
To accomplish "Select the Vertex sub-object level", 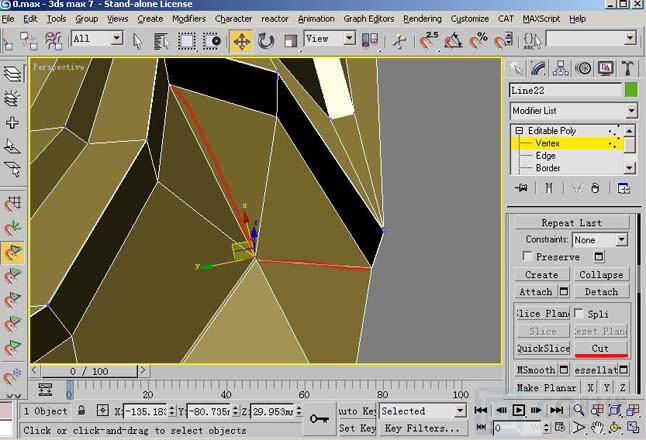I will pyautogui.click(x=547, y=143).
